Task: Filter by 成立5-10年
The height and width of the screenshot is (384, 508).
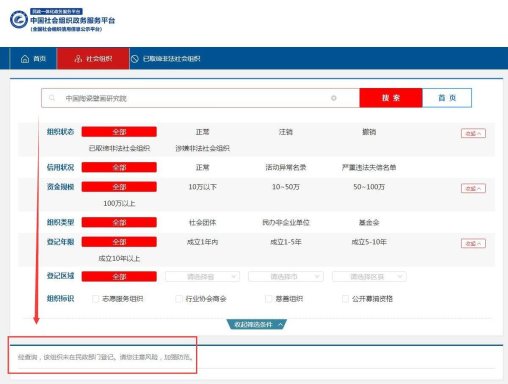Action: click(x=369, y=242)
